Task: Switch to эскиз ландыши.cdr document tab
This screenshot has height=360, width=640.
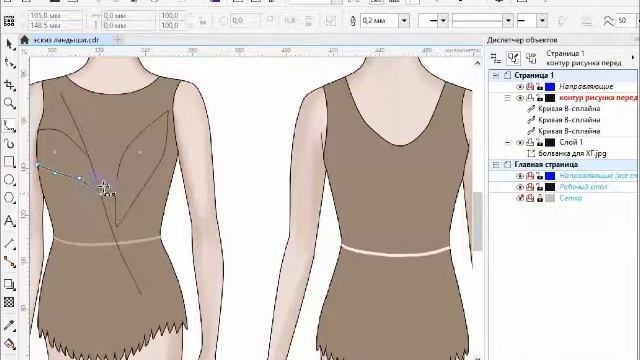Action: (65, 40)
